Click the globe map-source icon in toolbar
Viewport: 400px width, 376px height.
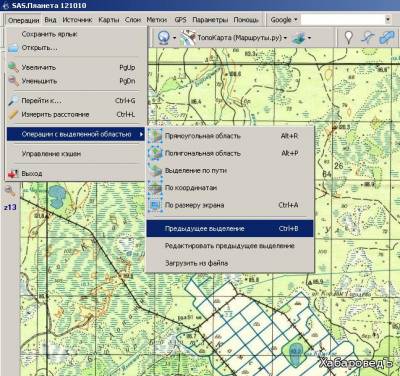(163, 38)
